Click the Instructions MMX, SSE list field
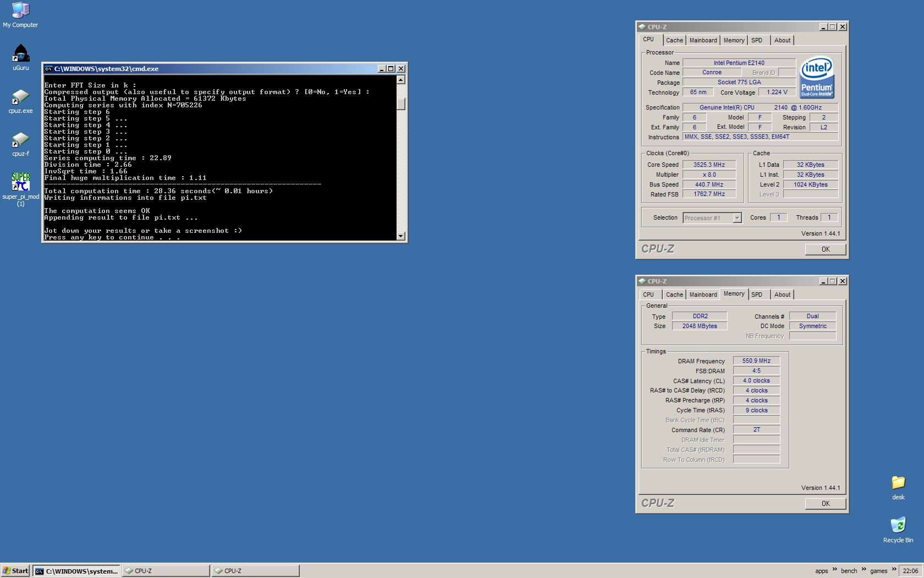 tap(760, 137)
